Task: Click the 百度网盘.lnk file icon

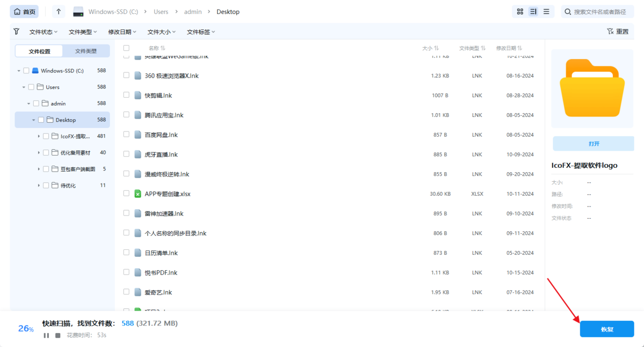Action: 138,135
